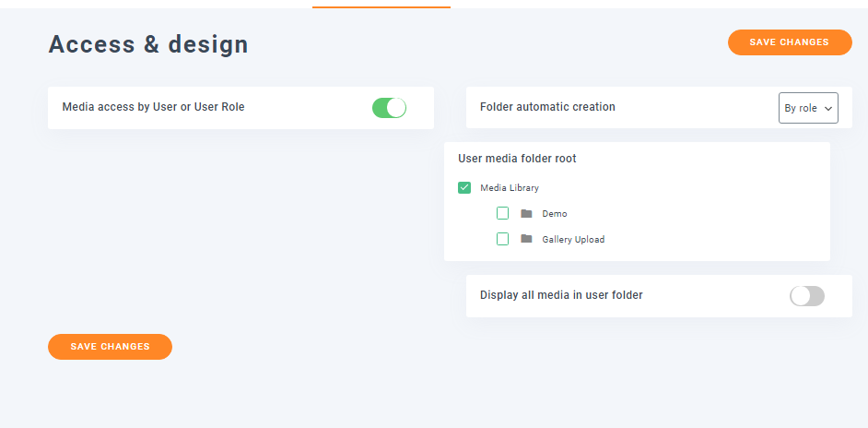Enable Display all media in user folder
This screenshot has height=428, width=868.
coord(807,296)
